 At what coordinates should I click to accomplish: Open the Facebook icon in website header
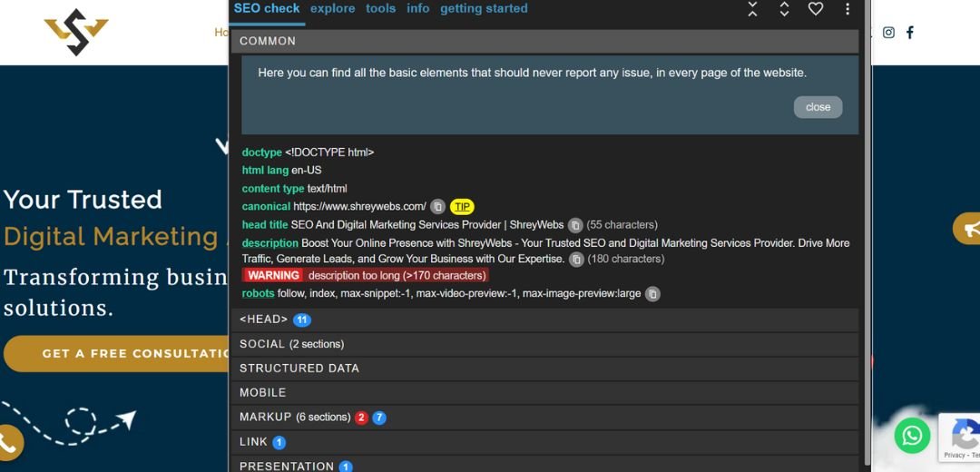(910, 33)
